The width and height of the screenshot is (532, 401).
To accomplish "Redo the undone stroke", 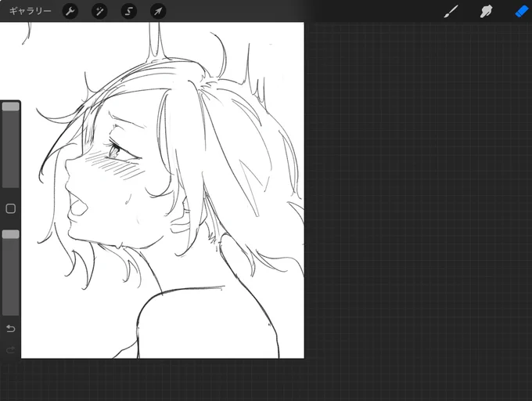I will pos(10,349).
